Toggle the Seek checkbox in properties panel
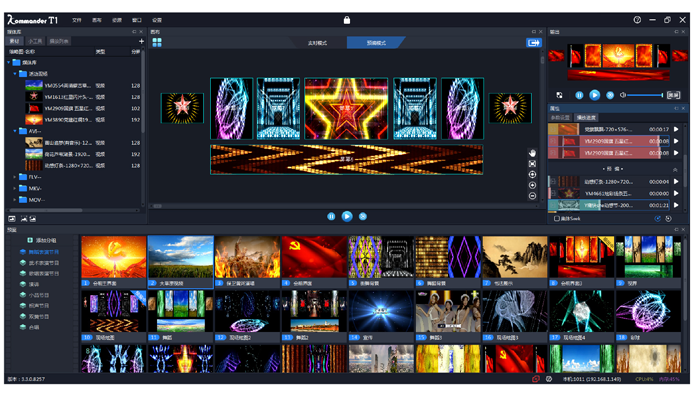696x401 pixels. [557, 218]
